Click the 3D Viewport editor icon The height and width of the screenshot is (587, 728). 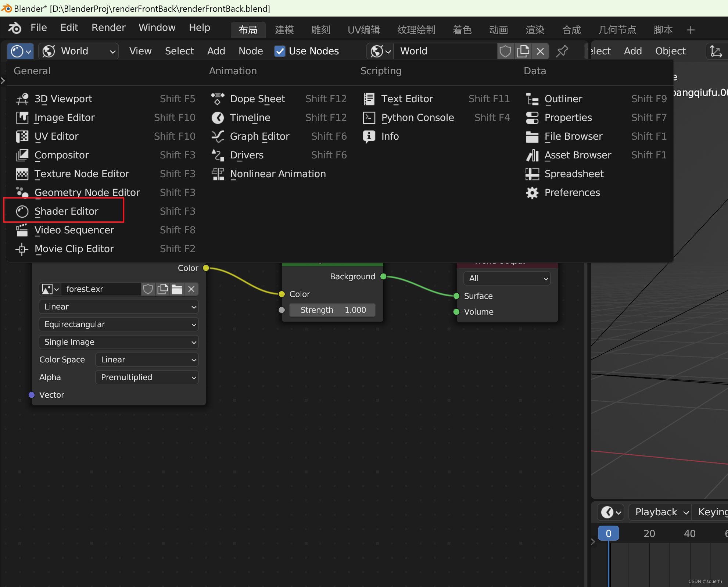point(22,99)
